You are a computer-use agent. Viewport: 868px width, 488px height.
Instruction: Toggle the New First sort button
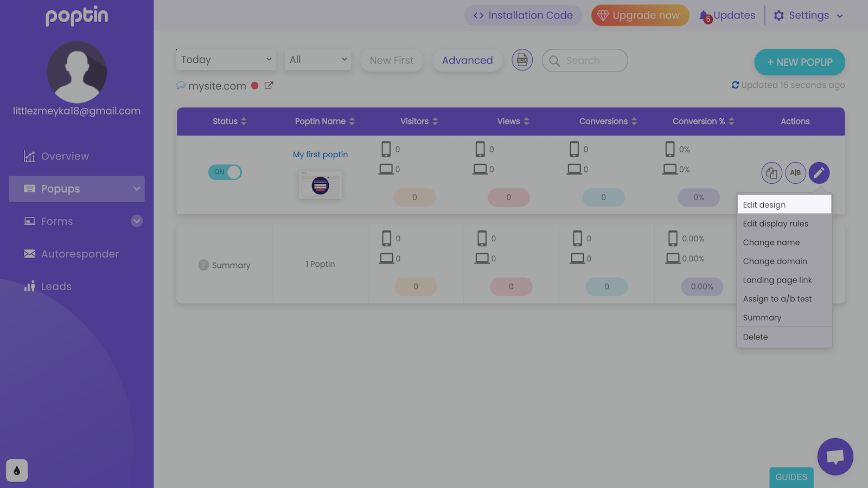tap(391, 60)
